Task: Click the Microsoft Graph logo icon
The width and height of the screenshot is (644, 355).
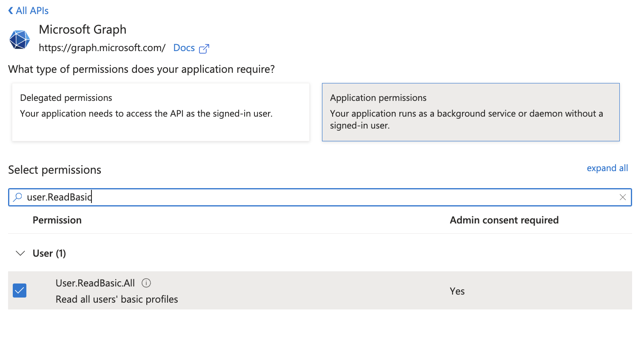Action: (20, 40)
